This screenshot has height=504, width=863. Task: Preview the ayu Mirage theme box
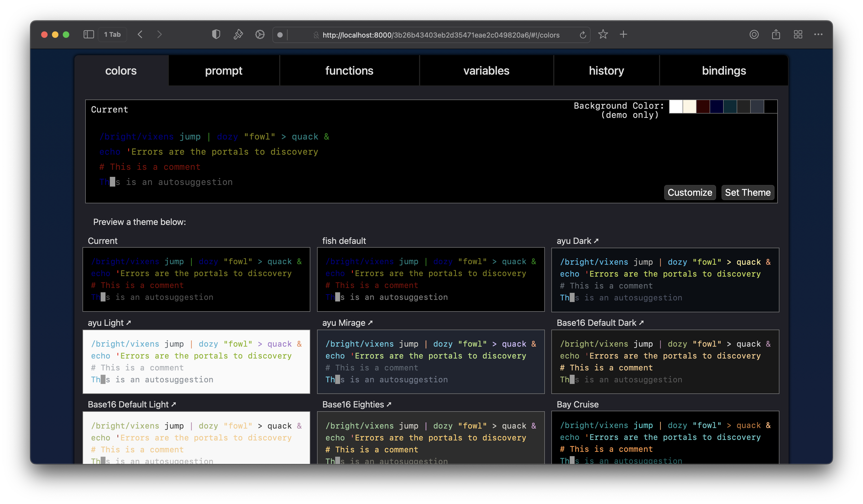click(431, 362)
